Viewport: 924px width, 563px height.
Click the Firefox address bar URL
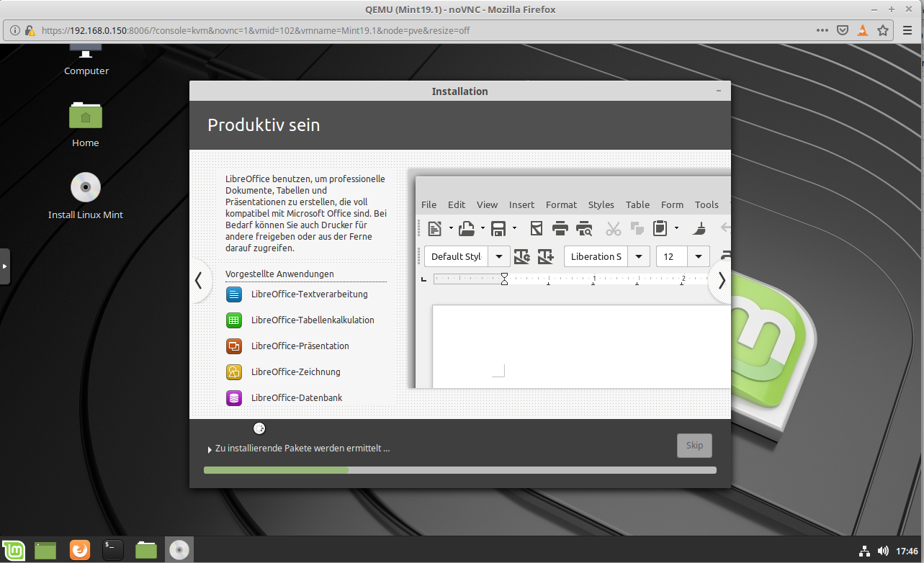256,31
